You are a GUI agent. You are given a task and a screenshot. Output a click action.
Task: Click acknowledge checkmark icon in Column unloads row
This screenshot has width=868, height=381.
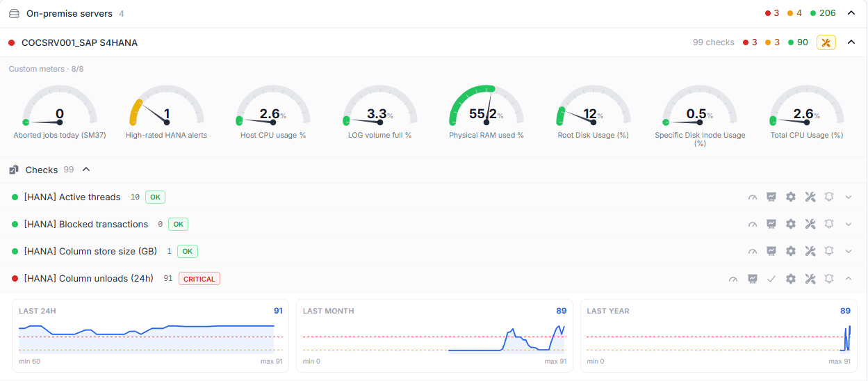pos(771,279)
